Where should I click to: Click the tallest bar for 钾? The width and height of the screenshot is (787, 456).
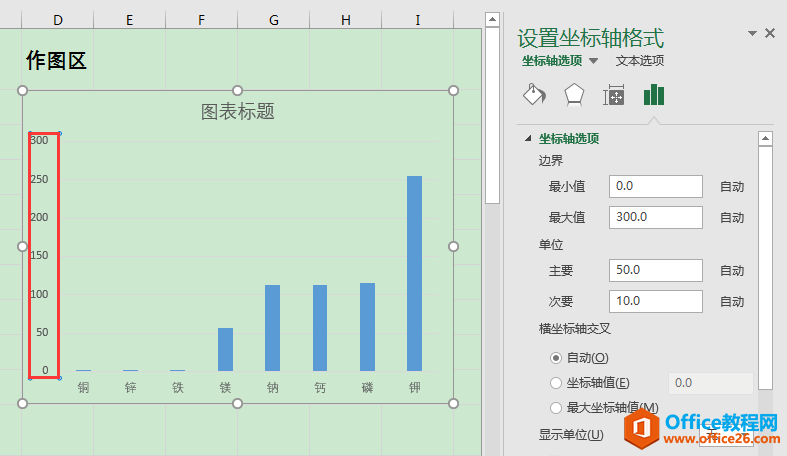click(414, 273)
